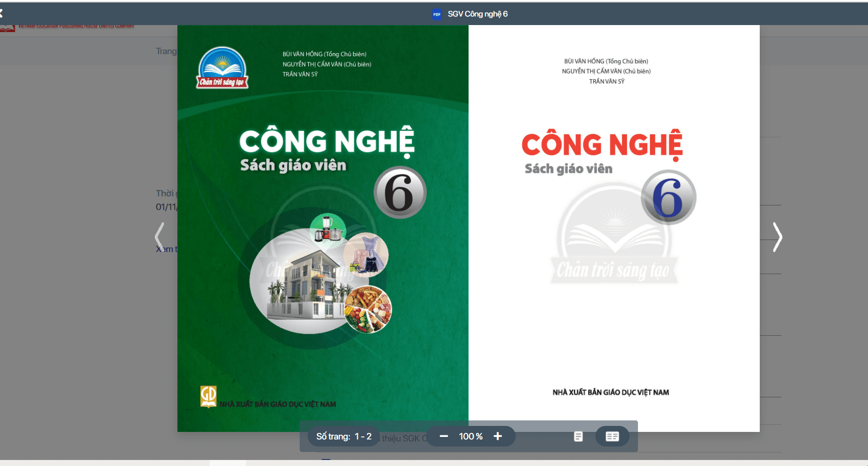Go to next page with right arrow

pyautogui.click(x=777, y=237)
